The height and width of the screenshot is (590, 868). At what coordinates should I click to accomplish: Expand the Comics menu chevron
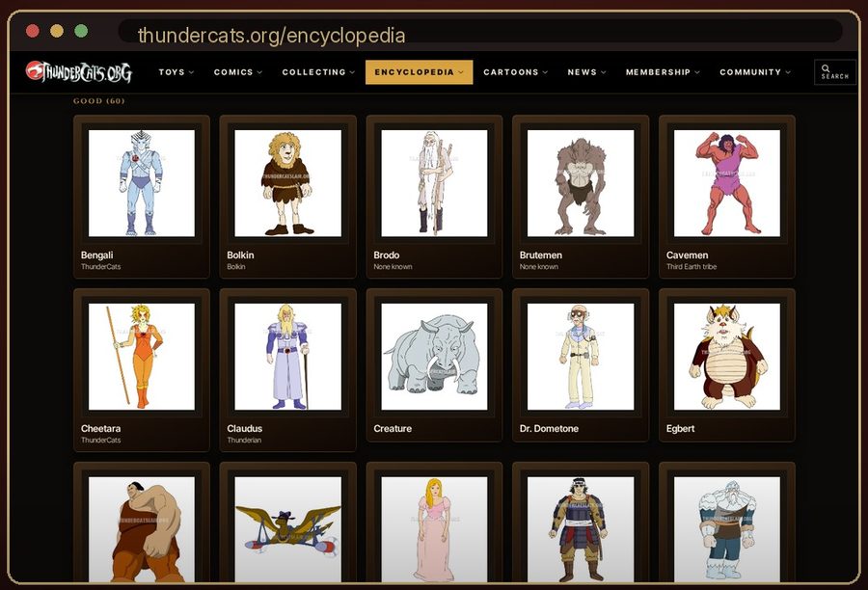pyautogui.click(x=259, y=72)
